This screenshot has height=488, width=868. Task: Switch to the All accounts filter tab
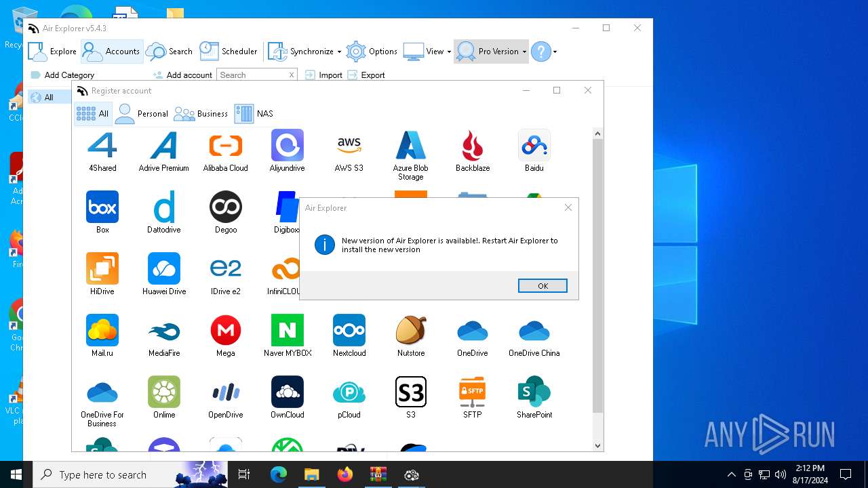point(93,114)
